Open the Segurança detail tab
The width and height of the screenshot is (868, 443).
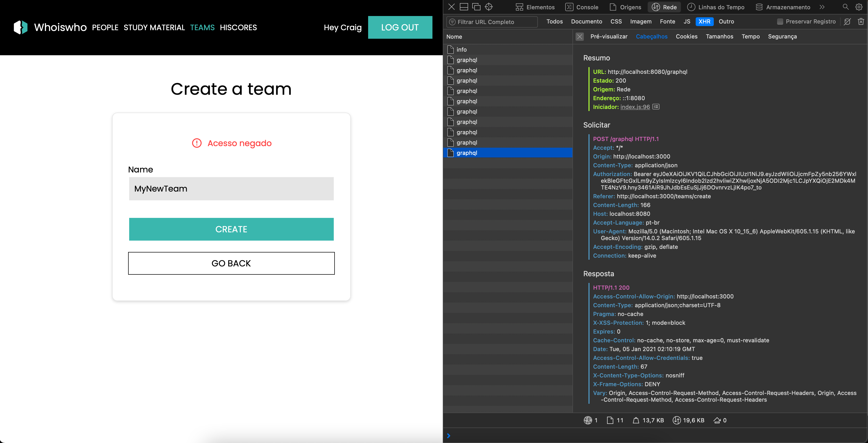click(782, 36)
